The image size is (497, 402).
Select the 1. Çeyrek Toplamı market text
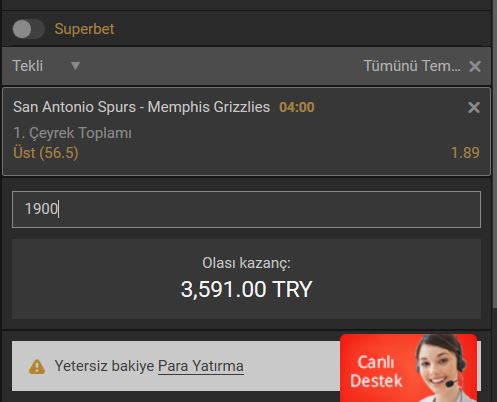[72, 133]
